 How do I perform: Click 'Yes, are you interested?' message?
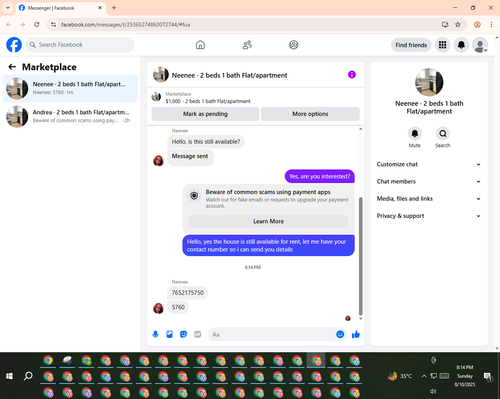coord(320,176)
